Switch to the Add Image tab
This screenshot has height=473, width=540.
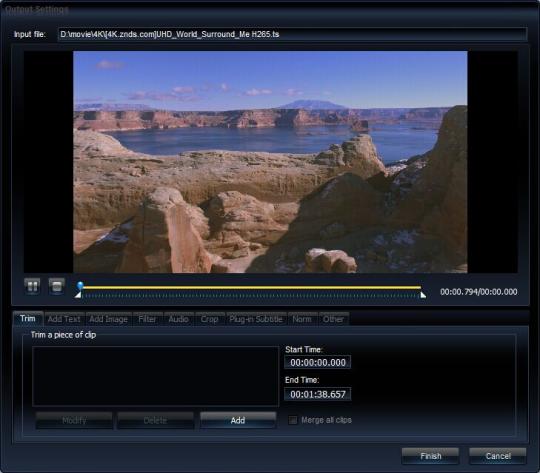tap(108, 319)
